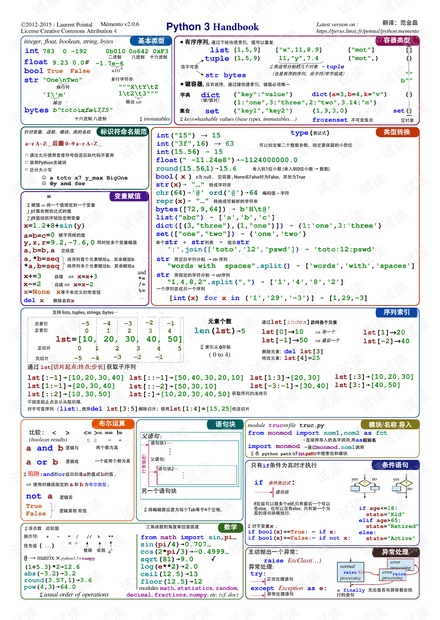Click the 'del x' line
This screenshot has height=620, width=440.
34,300
